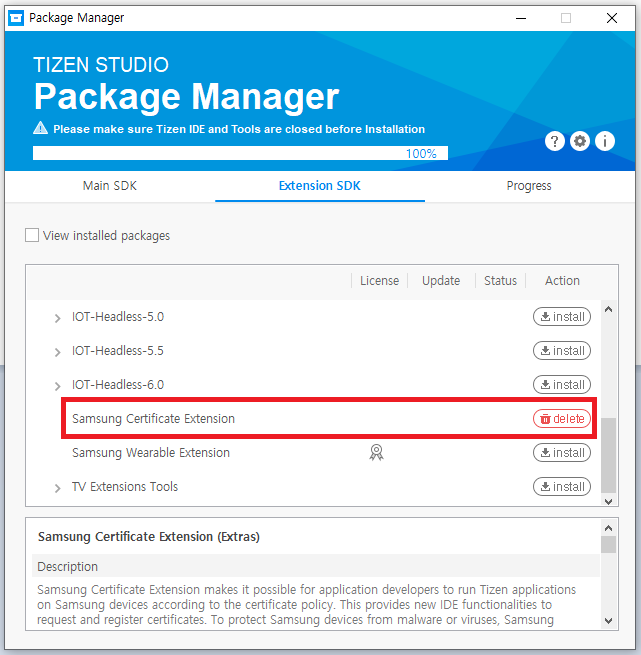The height and width of the screenshot is (655, 641).
Task: Click the Description label in details panel
Action: click(x=67, y=566)
